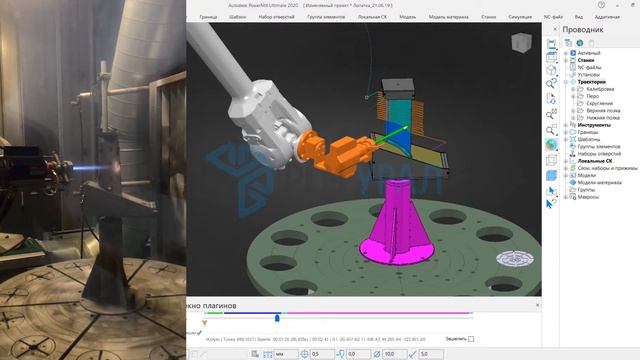
Task: Expand the Активный tree node
Action: tap(566, 53)
